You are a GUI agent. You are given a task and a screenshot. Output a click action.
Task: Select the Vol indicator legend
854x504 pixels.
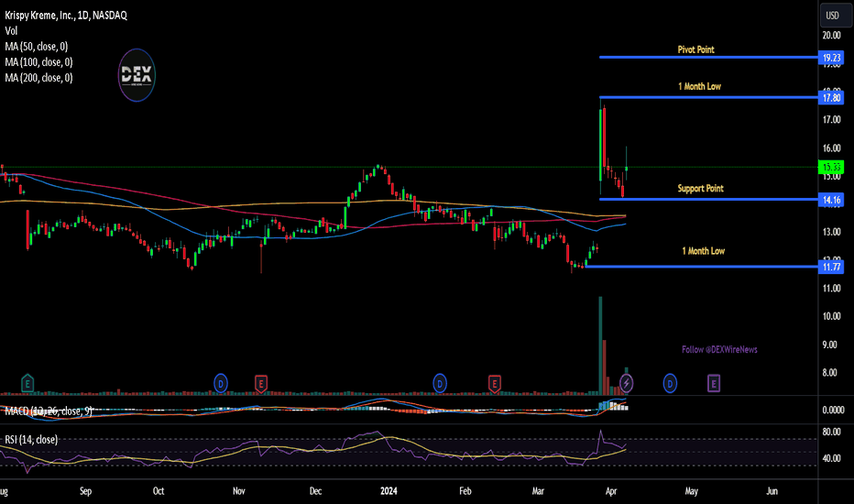click(11, 31)
